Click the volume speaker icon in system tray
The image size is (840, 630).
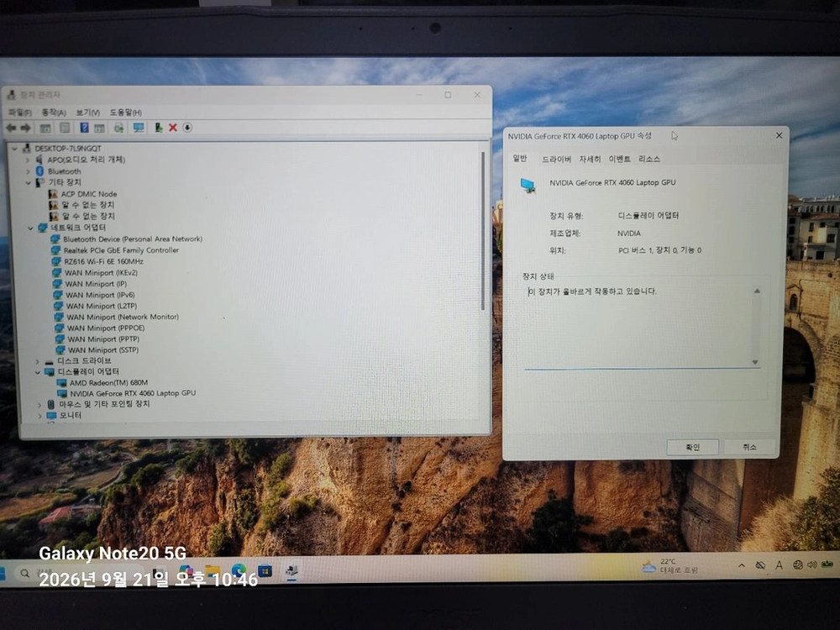tap(812, 564)
